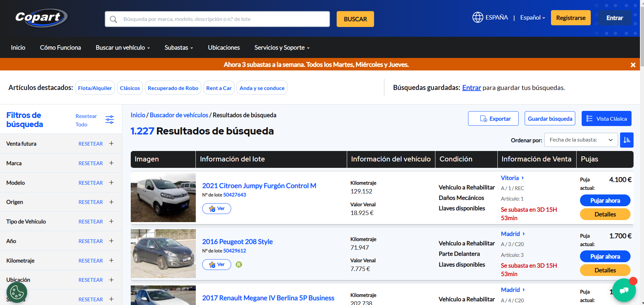Toggle the sort order icon button
Viewport: 644px width, 305px height.
[x=627, y=140]
